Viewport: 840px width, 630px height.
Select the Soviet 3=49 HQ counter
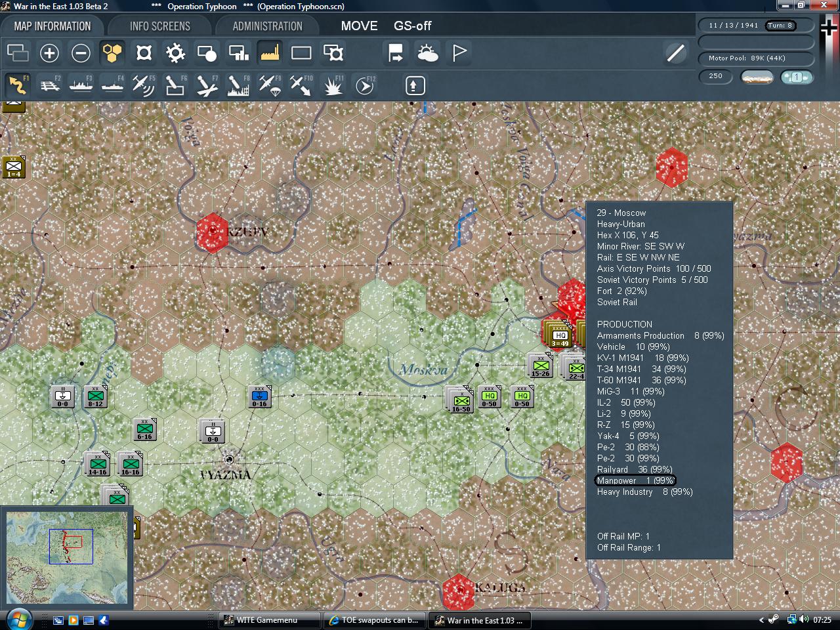[559, 334]
